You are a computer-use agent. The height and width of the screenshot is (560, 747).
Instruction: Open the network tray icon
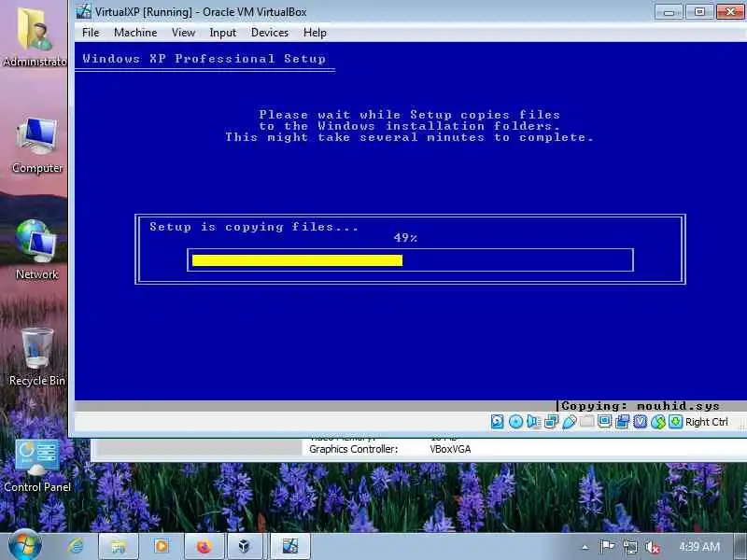(x=629, y=547)
